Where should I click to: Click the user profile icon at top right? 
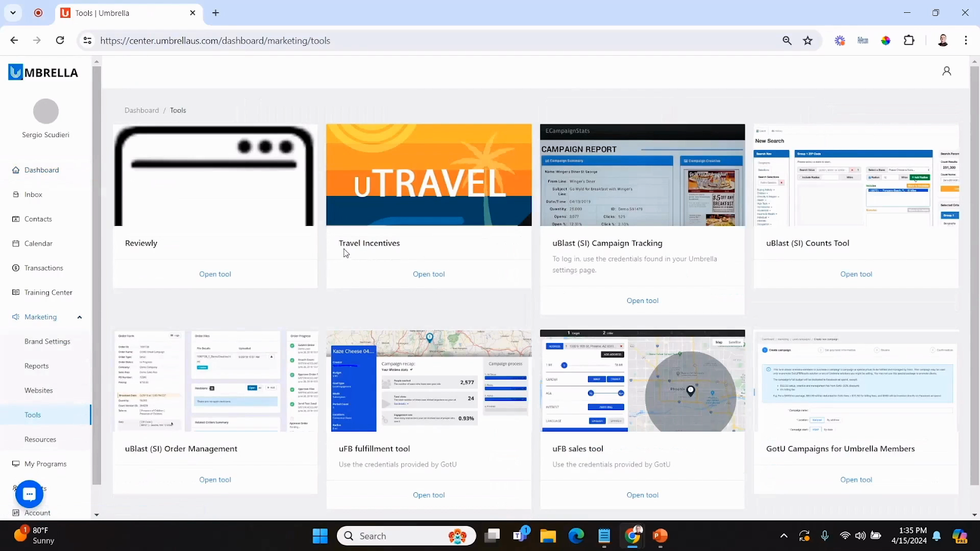click(946, 71)
